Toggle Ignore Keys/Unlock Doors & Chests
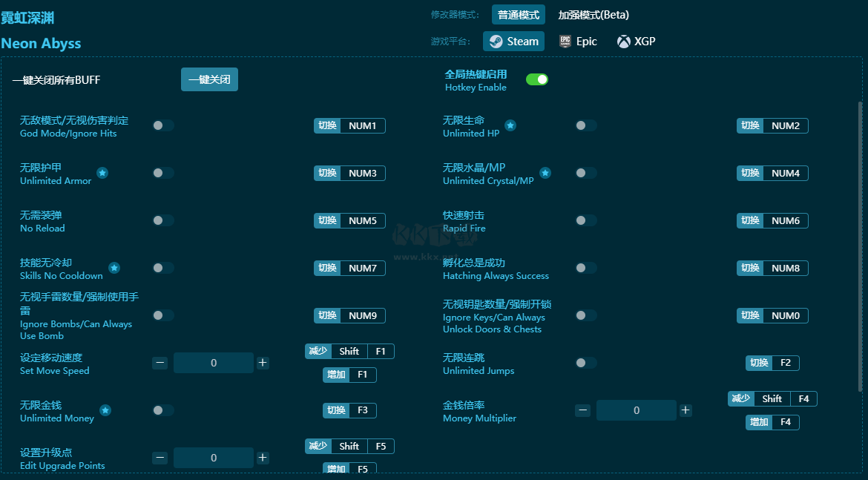This screenshot has height=480, width=868. (586, 315)
